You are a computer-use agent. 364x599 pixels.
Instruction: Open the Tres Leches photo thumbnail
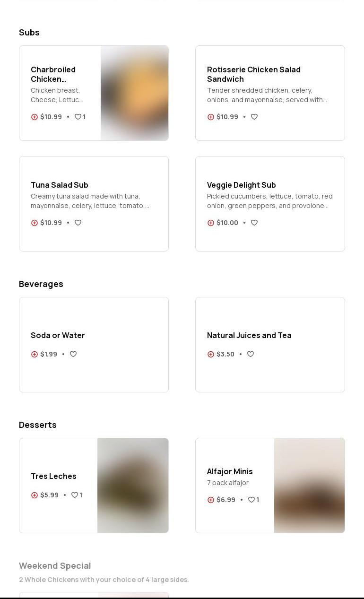click(x=133, y=486)
